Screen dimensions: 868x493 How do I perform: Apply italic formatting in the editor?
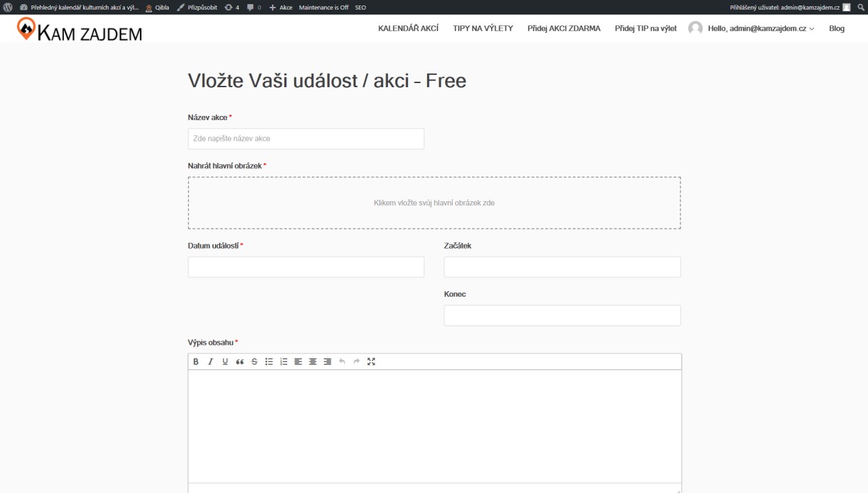coord(211,362)
